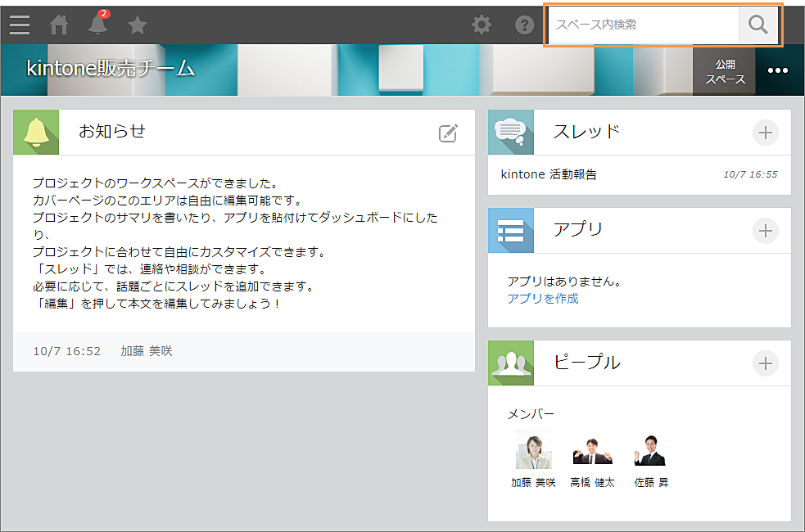Click member name 高橋 健太

pos(592,483)
